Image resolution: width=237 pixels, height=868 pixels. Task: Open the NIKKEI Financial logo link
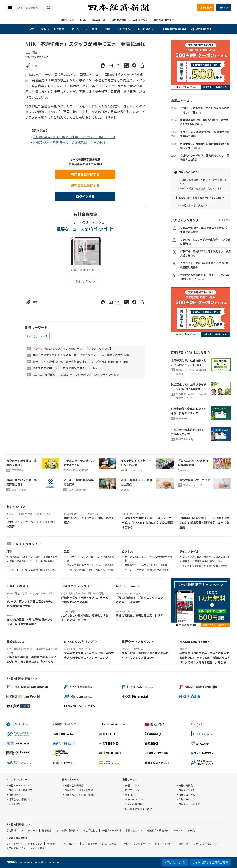tap(135, 696)
